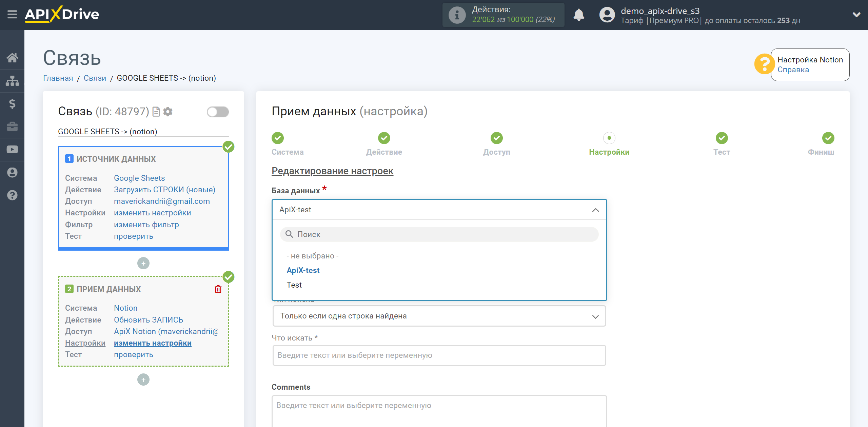
Task: Open Обновить ЗАПИСЬ action link
Action: coord(149,320)
